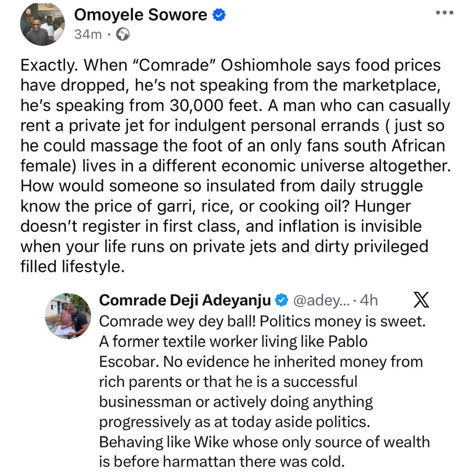This screenshot has width=476, height=476.
Task: Open the Comrade Deji Adeyanju name link
Action: pos(185,301)
